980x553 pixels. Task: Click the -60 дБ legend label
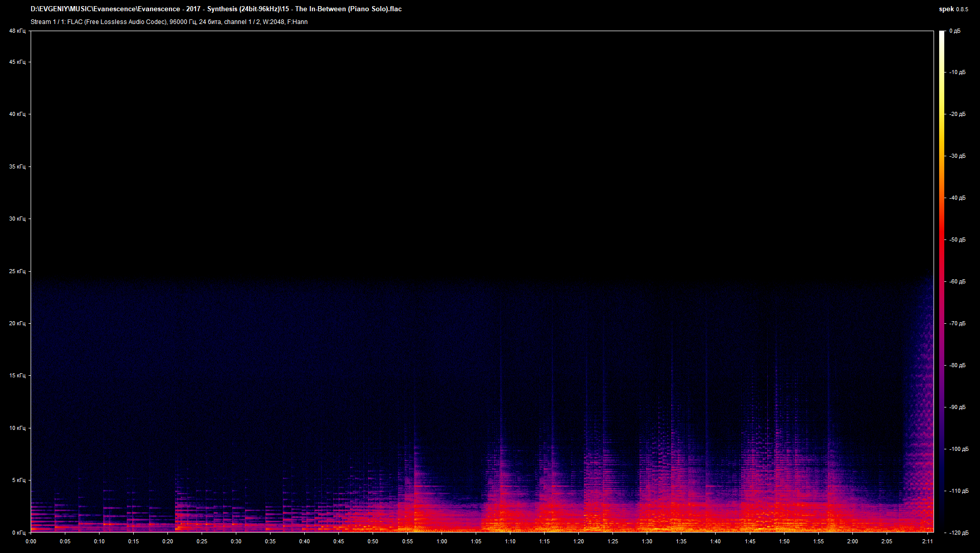957,281
